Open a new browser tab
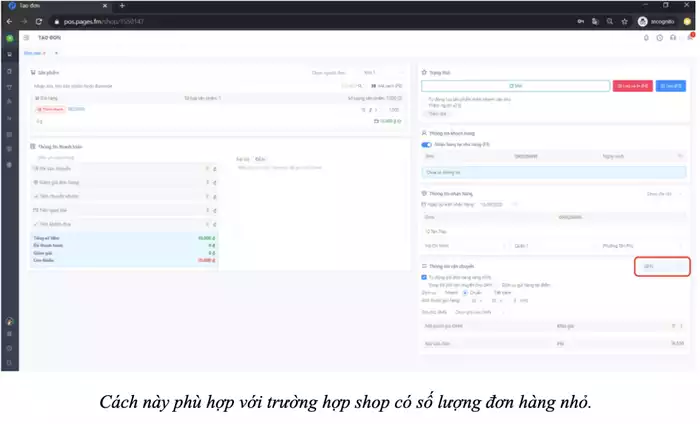Screen dimensions: 700x424 coord(122,6)
